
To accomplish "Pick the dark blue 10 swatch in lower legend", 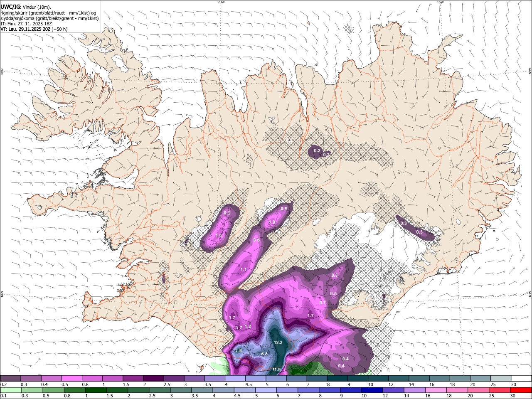I will point(372,390).
